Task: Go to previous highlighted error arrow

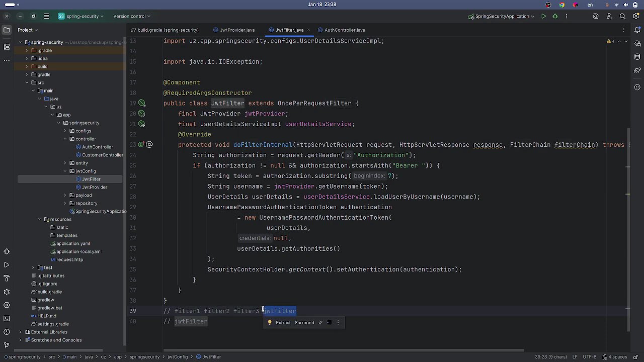Action: coord(619,41)
